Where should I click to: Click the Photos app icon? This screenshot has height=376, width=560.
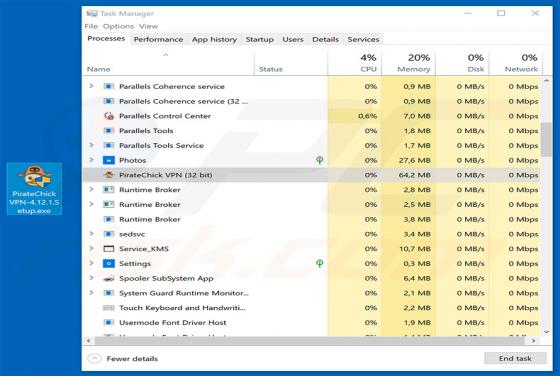[109, 160]
